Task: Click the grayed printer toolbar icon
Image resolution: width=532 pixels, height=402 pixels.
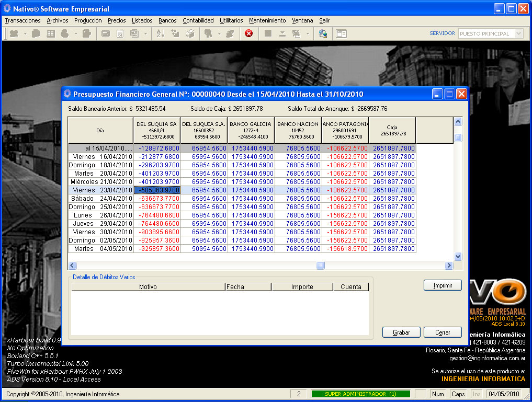Action: coord(190,33)
